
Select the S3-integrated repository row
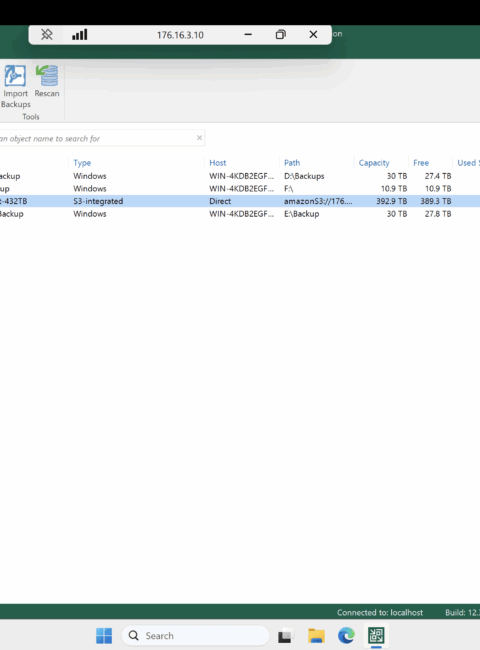(x=240, y=201)
